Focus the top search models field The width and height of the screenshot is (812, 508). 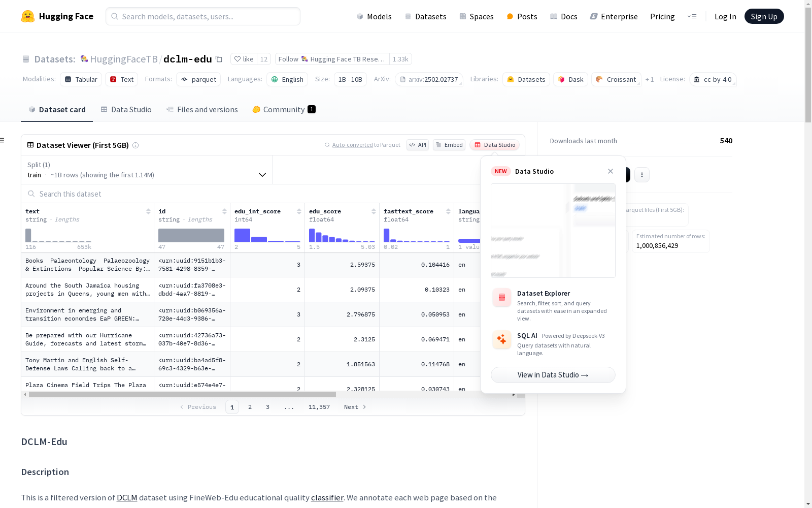[x=203, y=16]
